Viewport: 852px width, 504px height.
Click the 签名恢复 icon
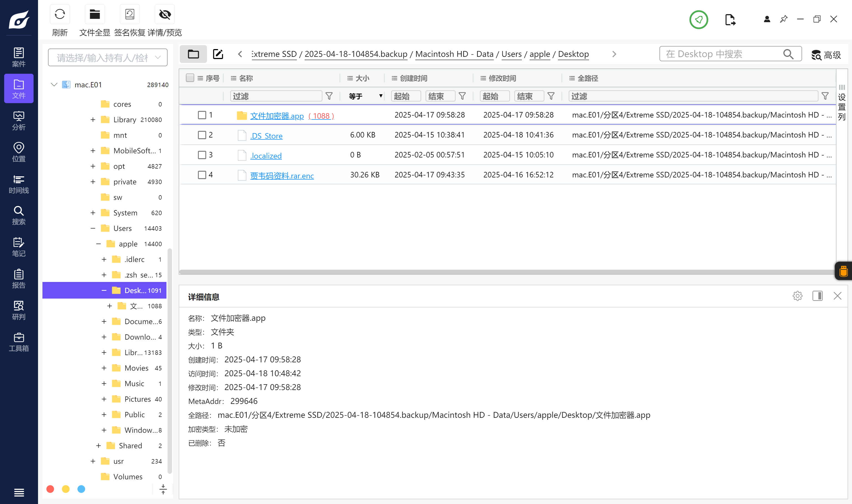pyautogui.click(x=130, y=14)
